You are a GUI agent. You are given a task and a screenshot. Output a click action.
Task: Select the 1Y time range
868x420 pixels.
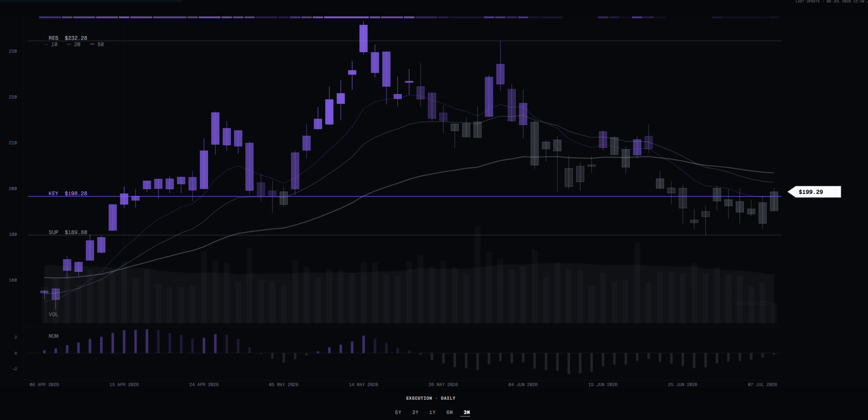(x=432, y=412)
